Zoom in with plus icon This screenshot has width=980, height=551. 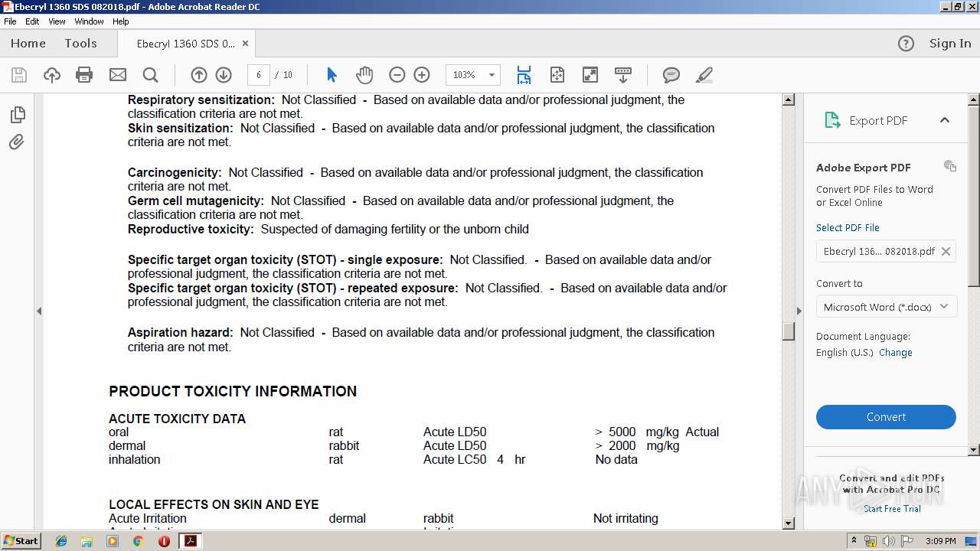[x=422, y=75]
